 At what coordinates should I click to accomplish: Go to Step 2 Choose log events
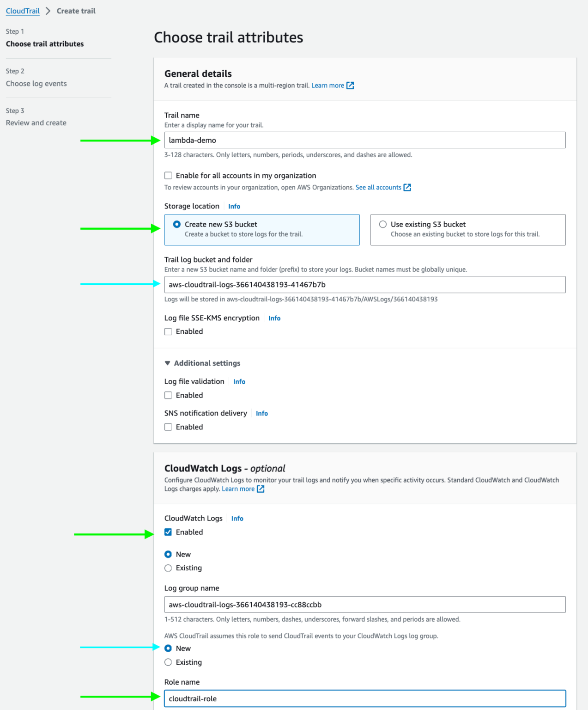pos(36,83)
